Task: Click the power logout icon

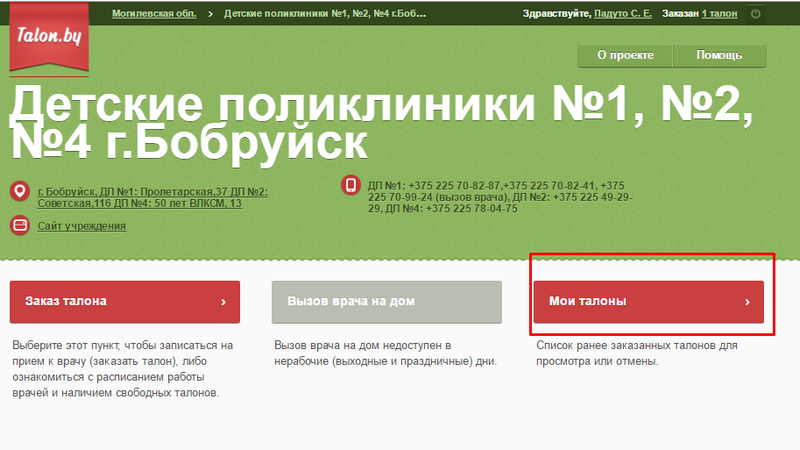Action: 756,14
